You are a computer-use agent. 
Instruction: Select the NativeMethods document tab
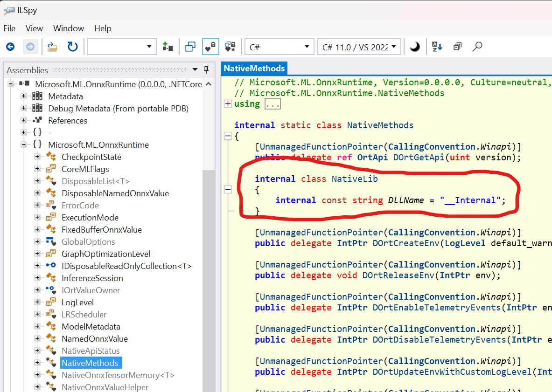254,68
